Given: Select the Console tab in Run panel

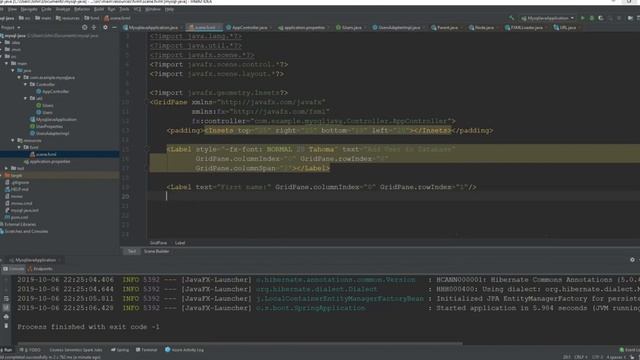Looking at the screenshot, I should coord(14,269).
